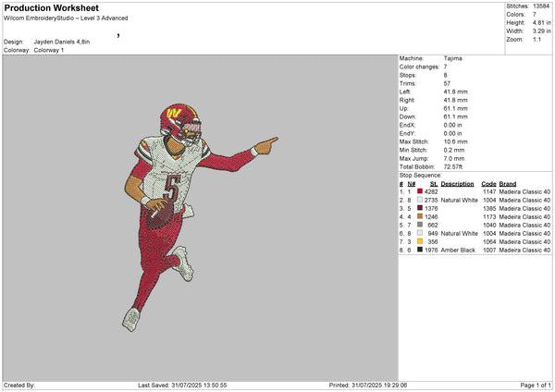Select the 'Colorway 1' value

(49, 50)
